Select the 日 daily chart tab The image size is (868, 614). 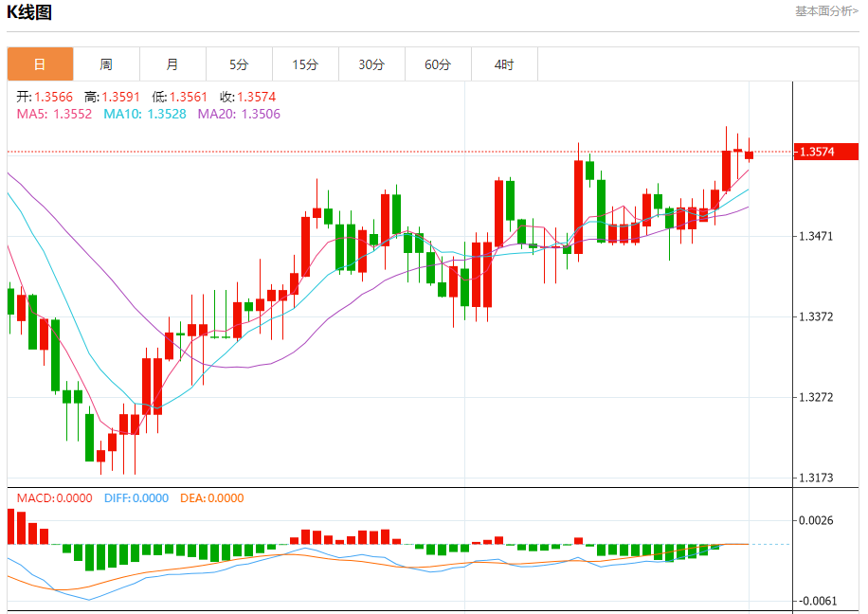40,64
